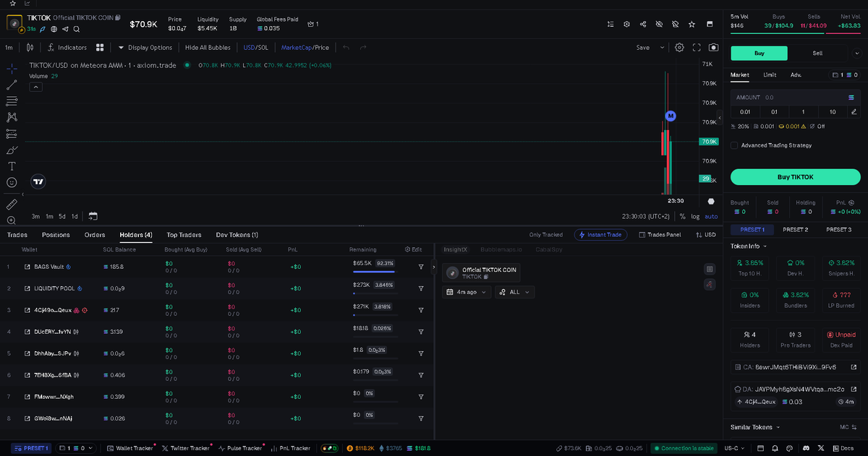
Task: Toggle Instant Trade mode
Action: click(x=600, y=235)
